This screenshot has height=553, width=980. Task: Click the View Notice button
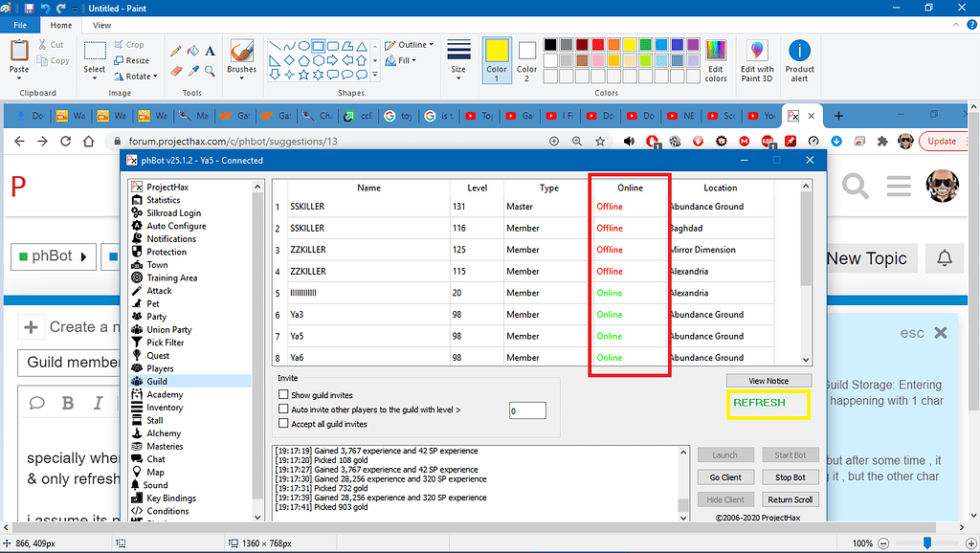click(768, 381)
